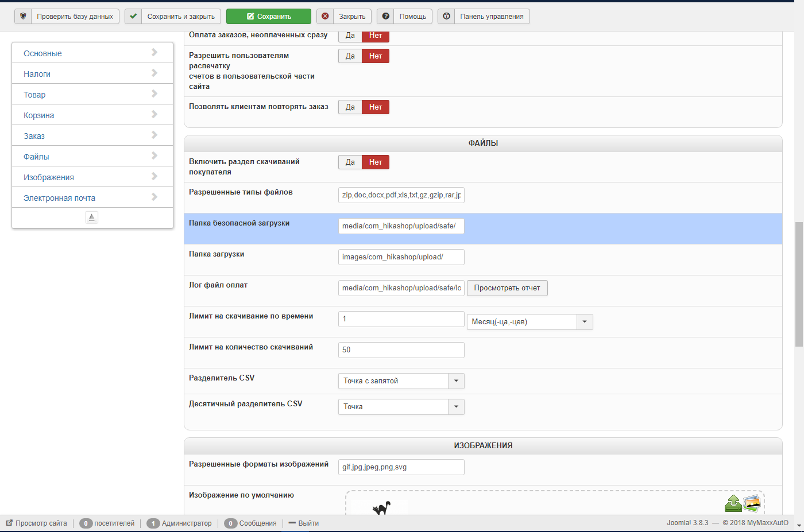
Task: Enable customer downloads section with Да
Action: 350,162
